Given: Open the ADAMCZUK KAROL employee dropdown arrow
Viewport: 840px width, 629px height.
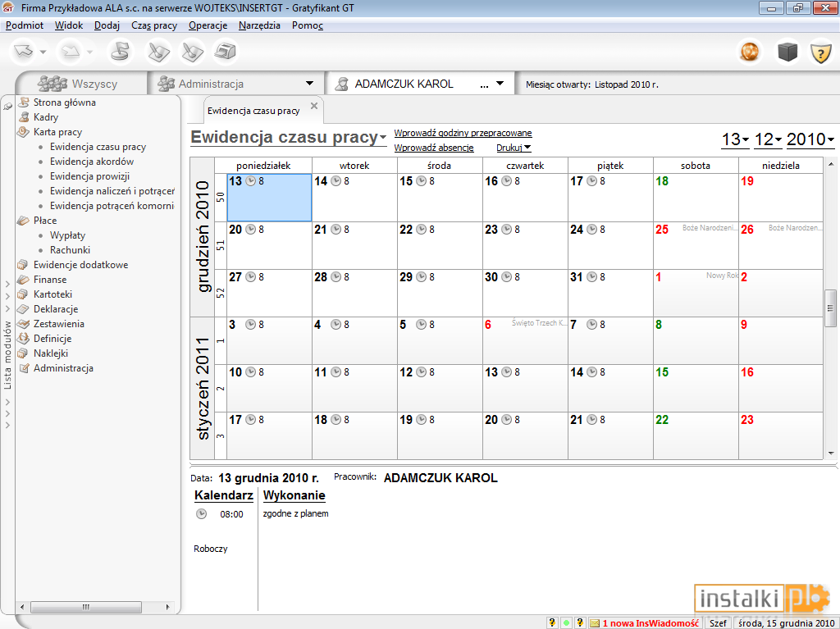Looking at the screenshot, I should pyautogui.click(x=500, y=84).
